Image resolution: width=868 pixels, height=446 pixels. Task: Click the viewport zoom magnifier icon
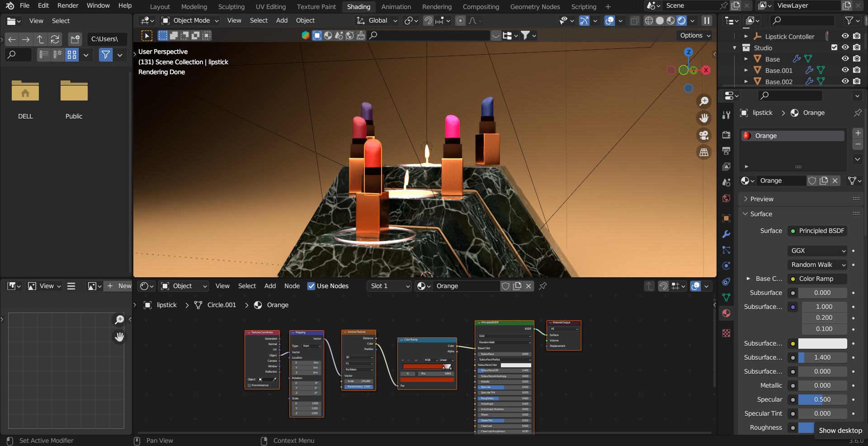pyautogui.click(x=704, y=101)
